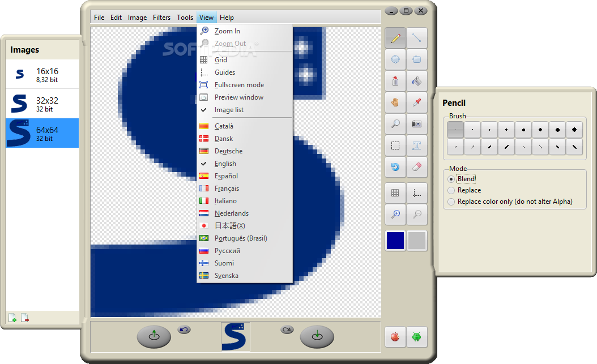Screen dimensions: 597x364
Task: Click the red apple icon button
Action: 395,337
